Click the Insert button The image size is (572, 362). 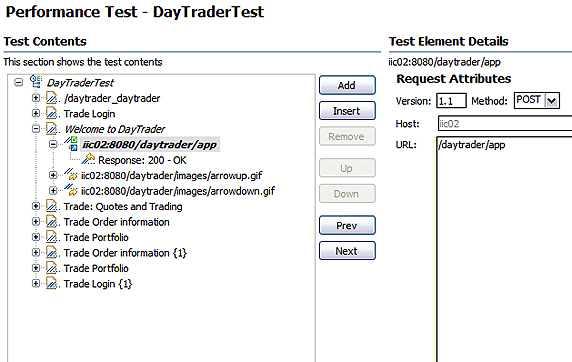tap(347, 111)
